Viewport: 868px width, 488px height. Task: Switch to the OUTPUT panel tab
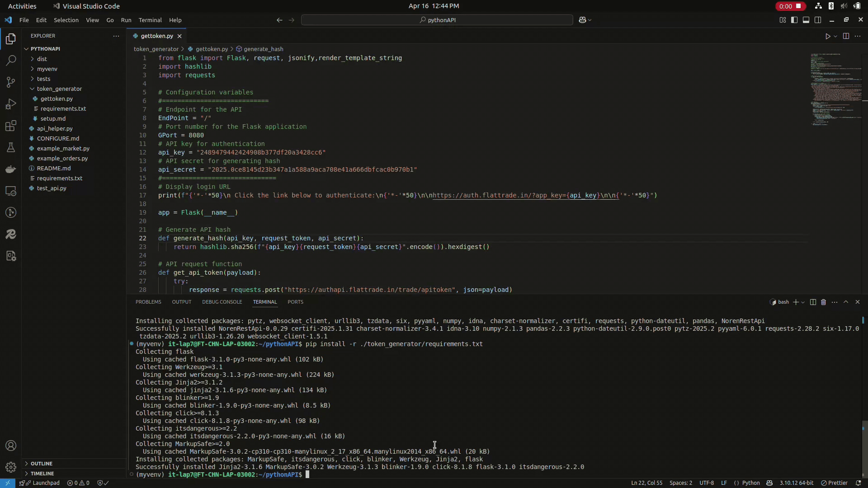pyautogui.click(x=182, y=302)
